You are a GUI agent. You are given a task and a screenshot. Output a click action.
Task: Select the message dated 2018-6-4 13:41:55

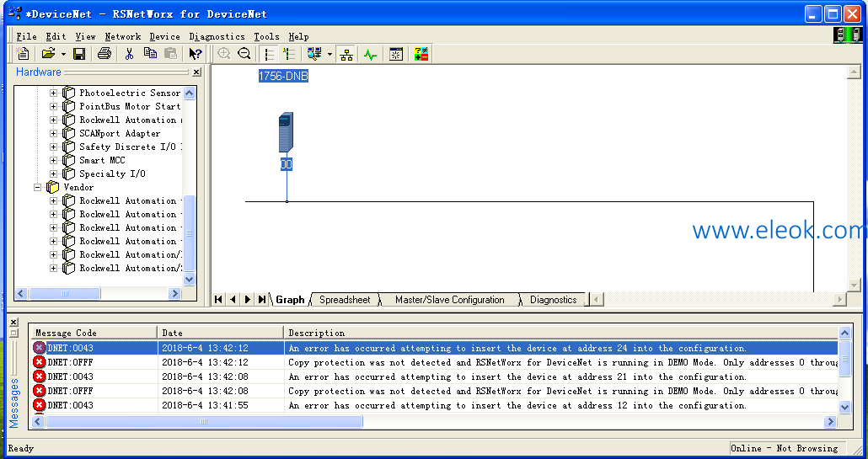click(435, 405)
